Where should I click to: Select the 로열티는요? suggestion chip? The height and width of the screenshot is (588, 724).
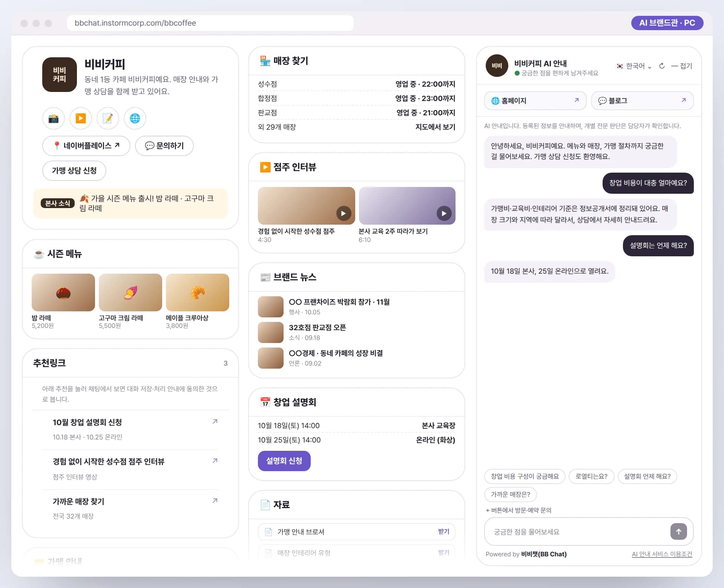point(591,476)
